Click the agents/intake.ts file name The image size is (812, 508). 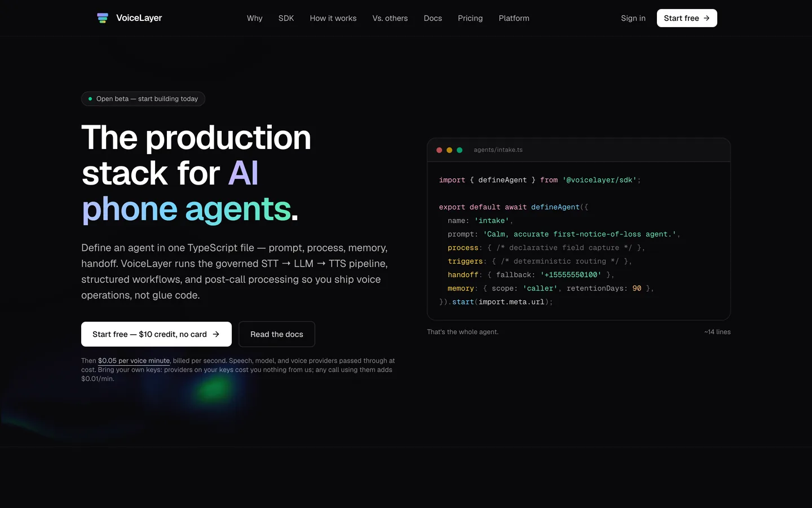click(498, 150)
